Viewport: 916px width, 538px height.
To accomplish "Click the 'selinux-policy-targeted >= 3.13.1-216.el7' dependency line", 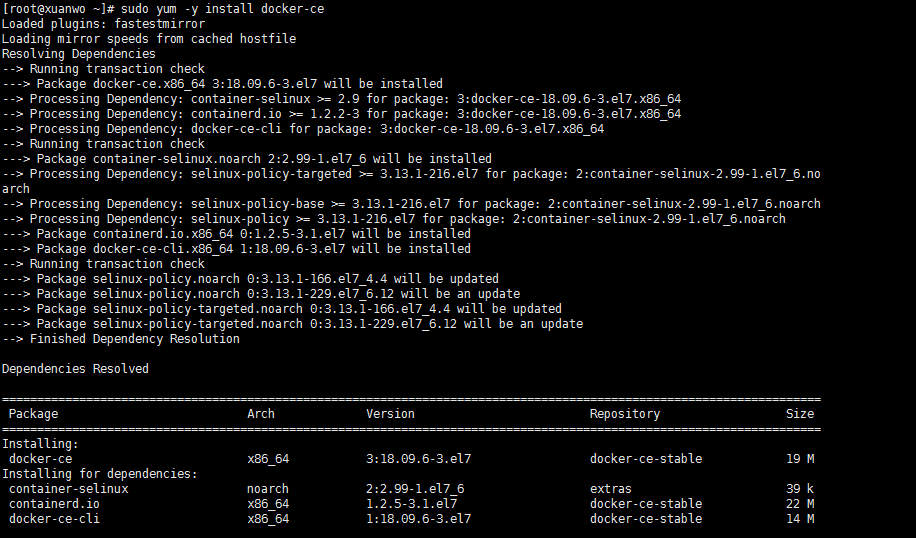I will pos(411,181).
